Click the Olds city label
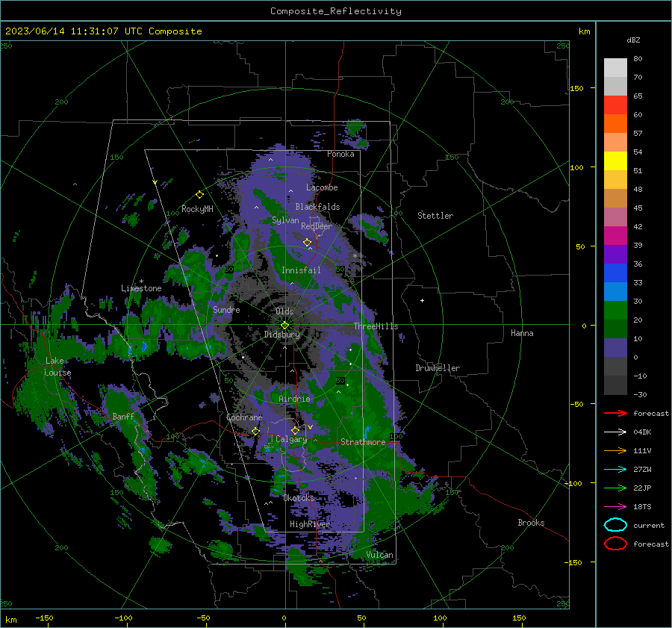672x628 pixels. [x=284, y=311]
